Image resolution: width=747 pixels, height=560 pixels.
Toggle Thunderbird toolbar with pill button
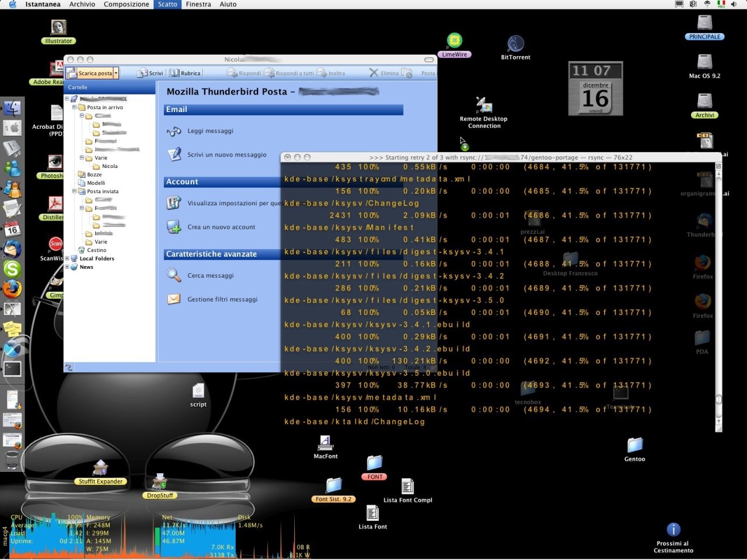click(429, 60)
